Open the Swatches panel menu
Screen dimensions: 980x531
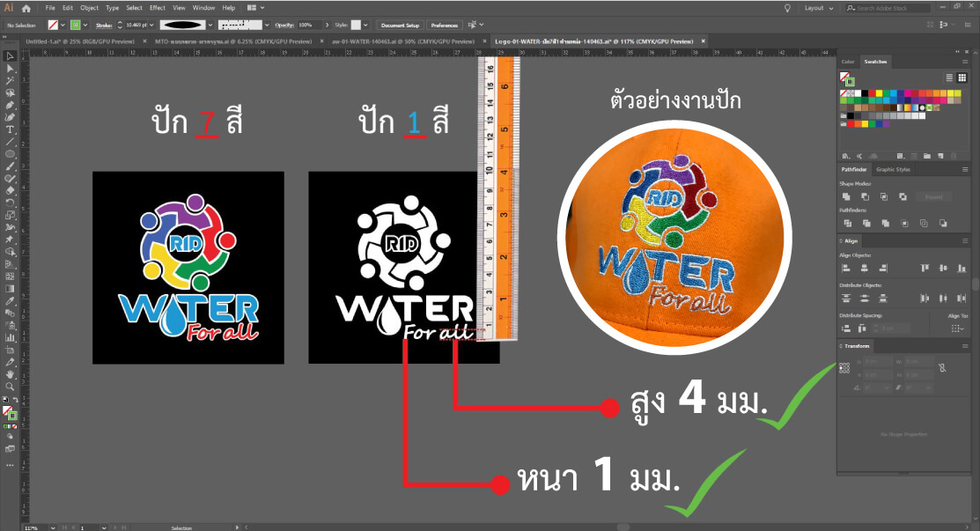point(966,62)
